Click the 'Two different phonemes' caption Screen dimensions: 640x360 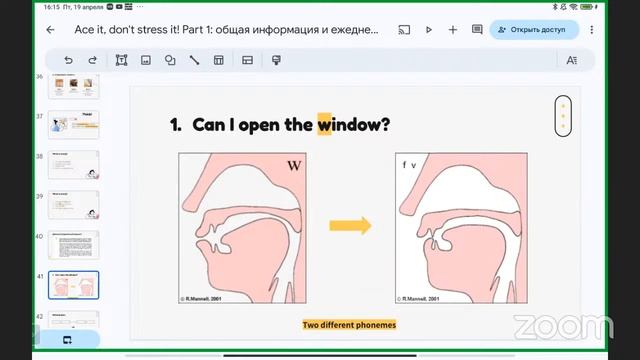349,325
